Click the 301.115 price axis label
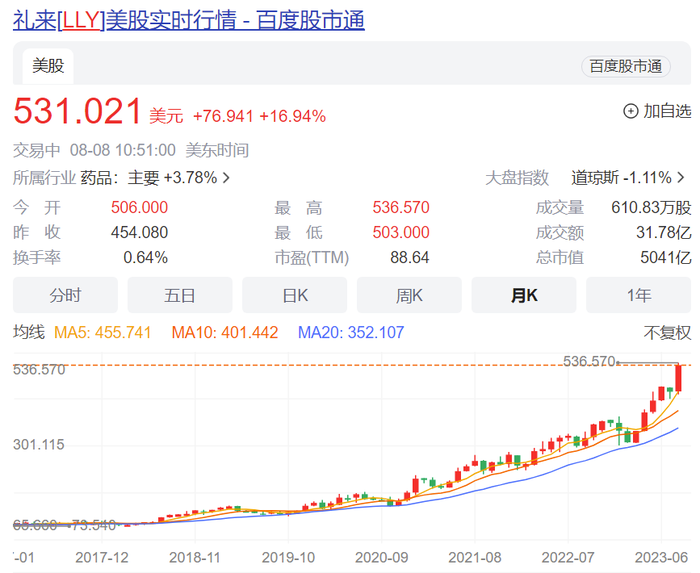Screen dimensions: 700x573 click(x=39, y=444)
